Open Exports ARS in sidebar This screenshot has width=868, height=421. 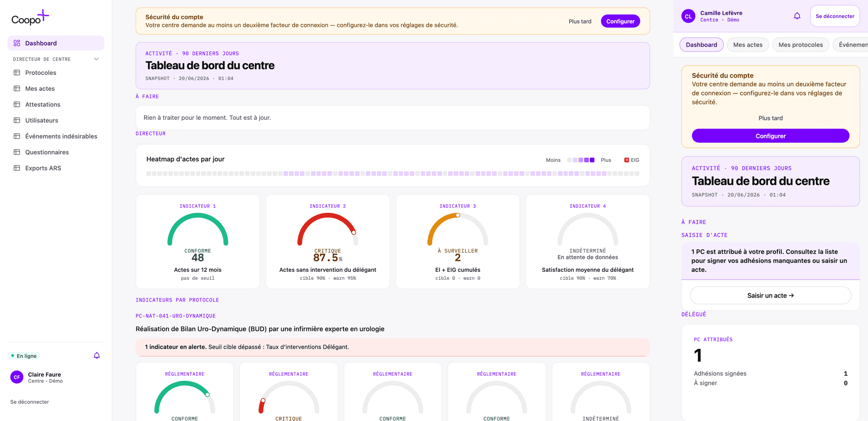tap(56, 168)
